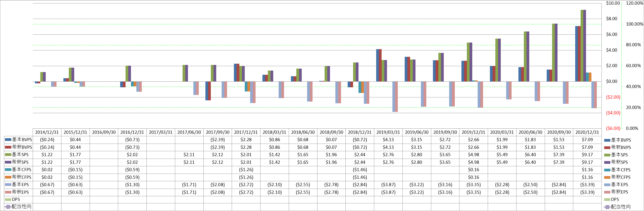Screen dimensions: 644x211
Task: Select 基本BVPS entry in the right-side legend
Action: tap(617, 140)
